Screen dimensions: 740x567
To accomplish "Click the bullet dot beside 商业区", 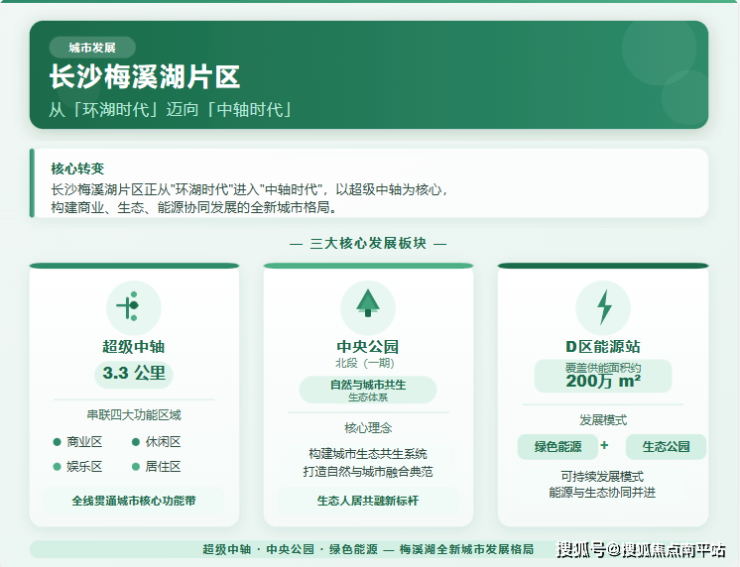I will tap(57, 442).
